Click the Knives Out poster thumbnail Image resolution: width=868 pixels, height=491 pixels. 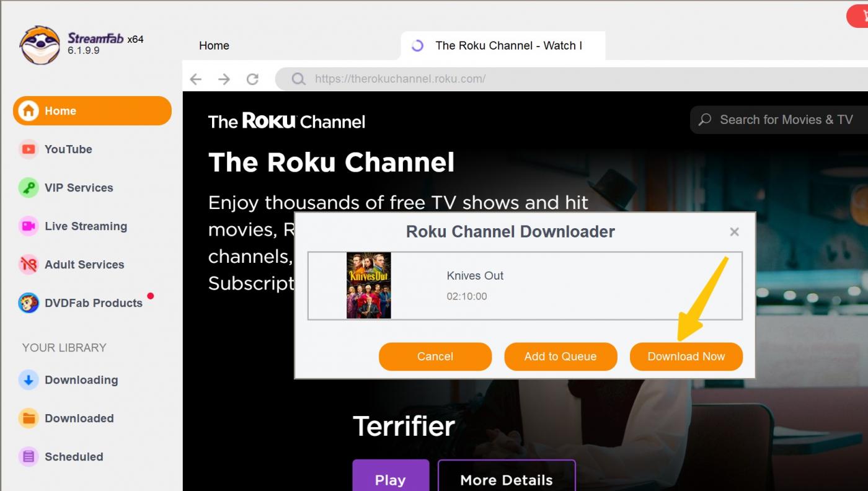pyautogui.click(x=369, y=286)
